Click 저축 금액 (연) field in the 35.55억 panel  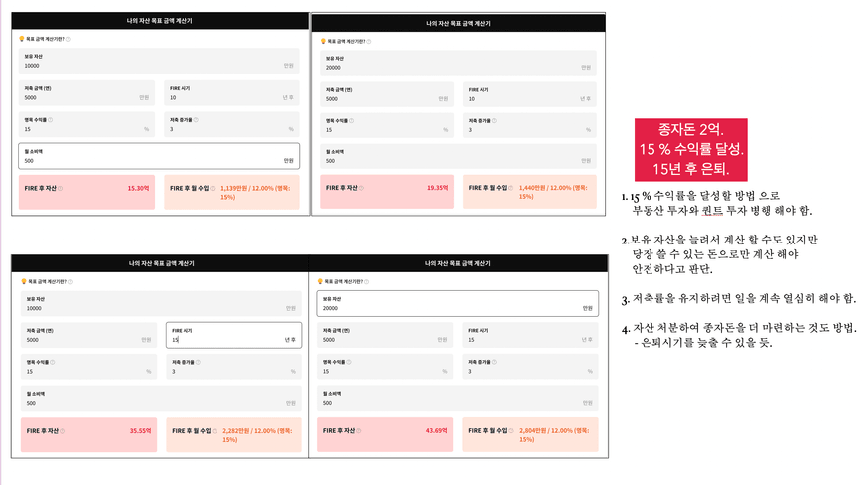coord(89,335)
